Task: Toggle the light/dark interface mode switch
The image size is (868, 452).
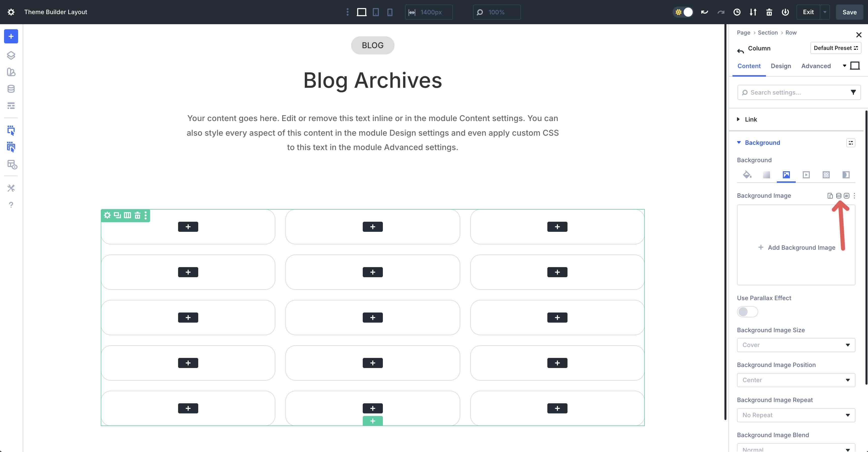Action: pos(683,12)
